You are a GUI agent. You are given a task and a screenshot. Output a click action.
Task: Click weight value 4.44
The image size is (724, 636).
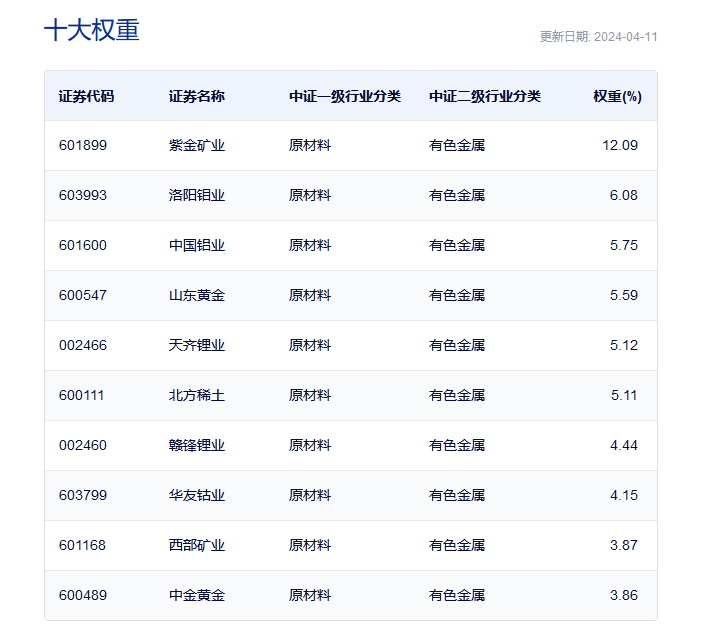pyautogui.click(x=623, y=445)
